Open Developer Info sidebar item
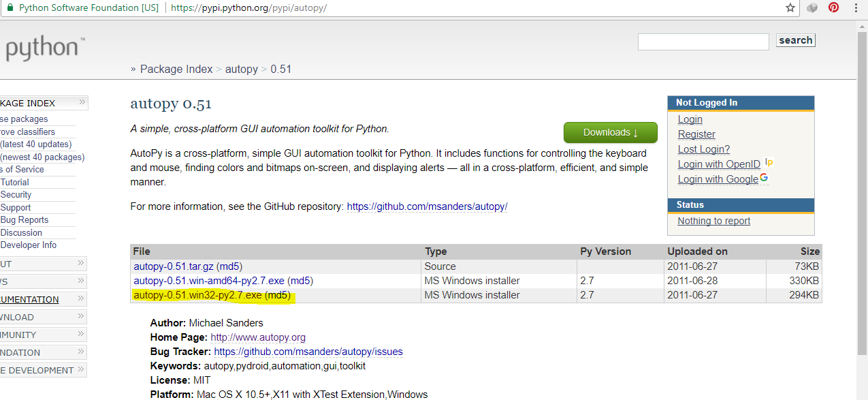The image size is (868, 400). click(x=29, y=245)
